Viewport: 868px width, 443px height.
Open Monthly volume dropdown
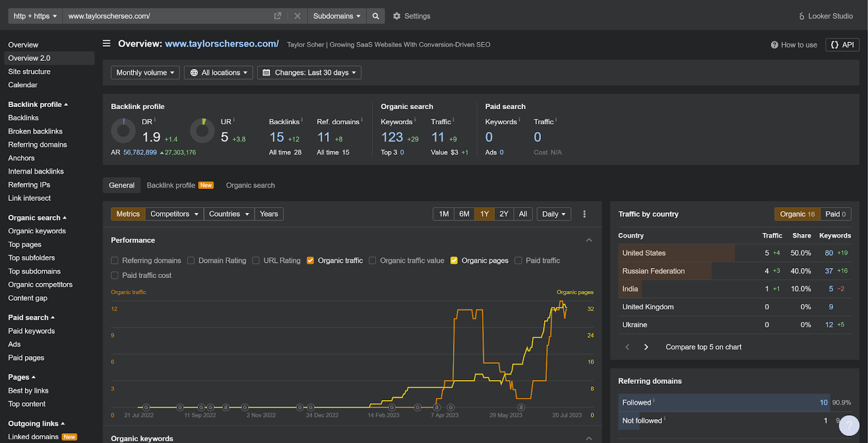(x=145, y=72)
